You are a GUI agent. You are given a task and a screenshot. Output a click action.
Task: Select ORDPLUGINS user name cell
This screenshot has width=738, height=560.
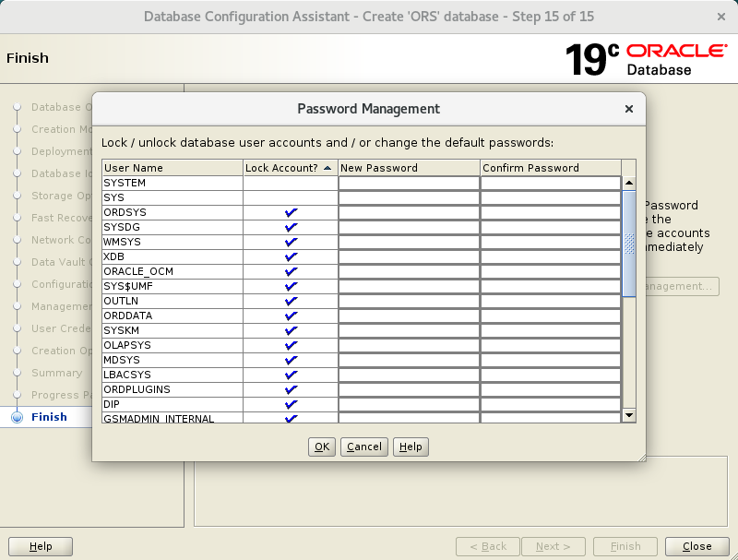pyautogui.click(x=173, y=389)
